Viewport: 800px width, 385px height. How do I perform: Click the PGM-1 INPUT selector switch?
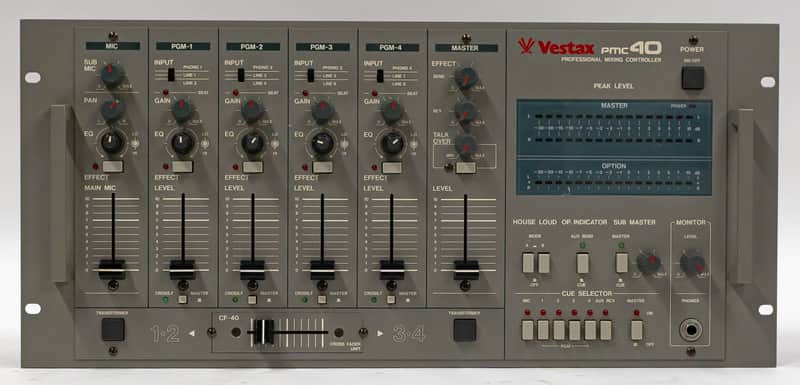click(x=171, y=74)
